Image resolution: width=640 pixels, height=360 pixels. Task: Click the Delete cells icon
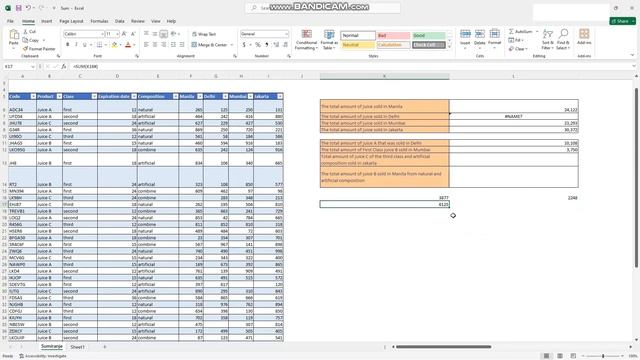[480, 34]
